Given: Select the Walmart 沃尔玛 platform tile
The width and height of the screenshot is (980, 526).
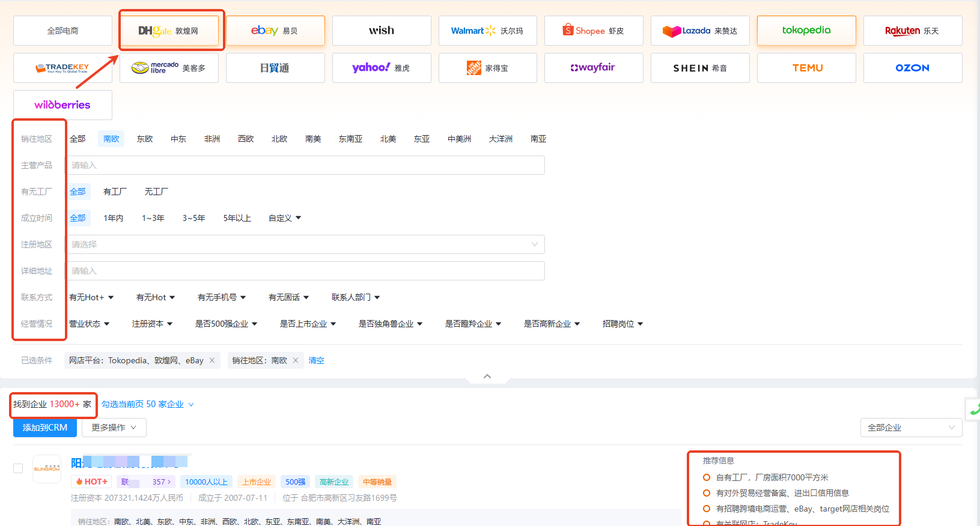Looking at the screenshot, I should pos(488,31).
